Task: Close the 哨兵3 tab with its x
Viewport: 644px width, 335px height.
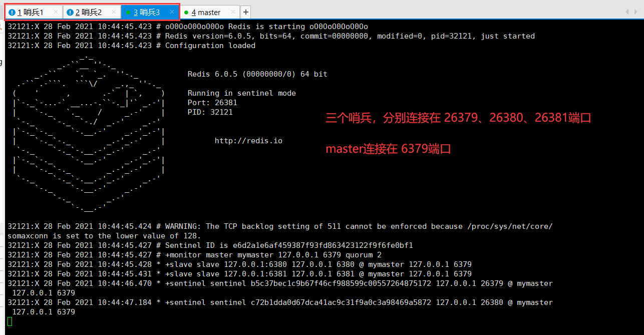Action: (x=172, y=12)
